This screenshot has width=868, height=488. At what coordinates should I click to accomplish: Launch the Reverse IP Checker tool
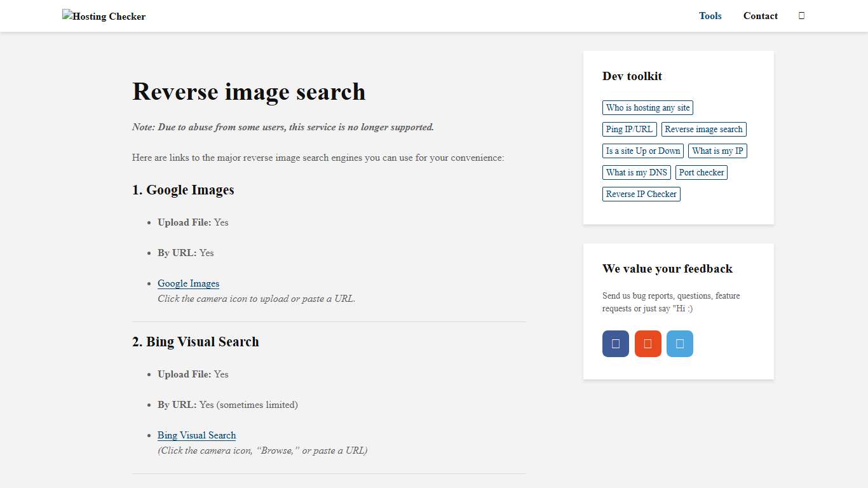coord(641,194)
